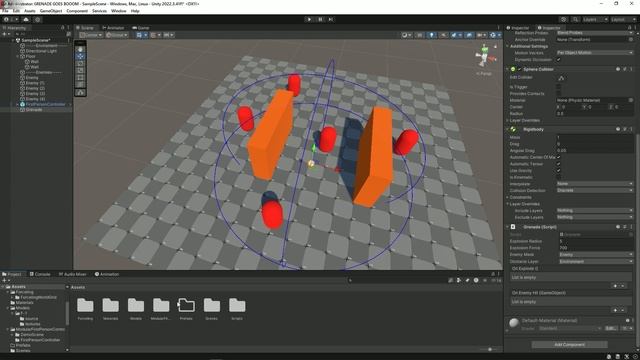Open the GameObject menu
Screen dimensions: 640x360
tap(51, 11)
